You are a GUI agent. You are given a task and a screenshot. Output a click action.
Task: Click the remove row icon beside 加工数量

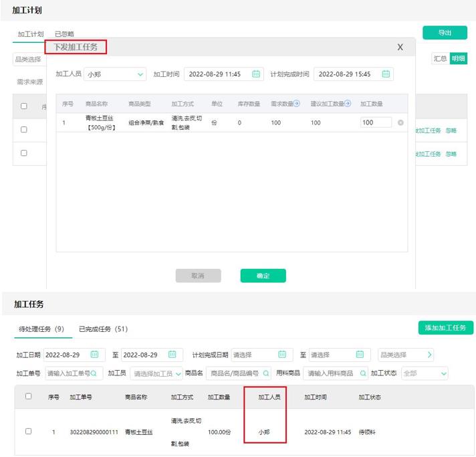tap(400, 123)
